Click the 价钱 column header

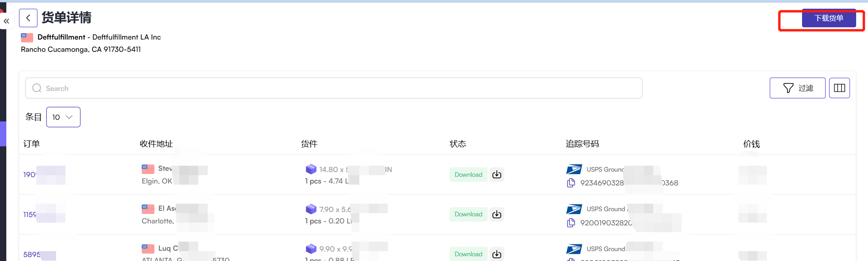752,144
